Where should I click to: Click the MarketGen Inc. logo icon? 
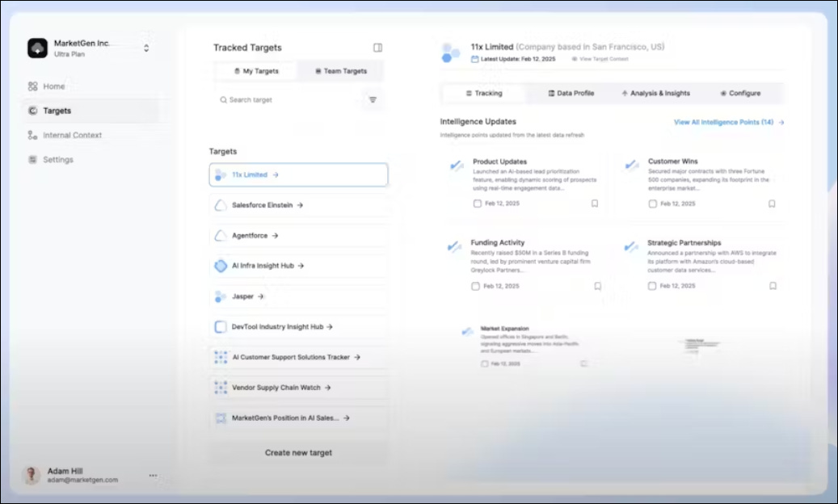point(37,48)
